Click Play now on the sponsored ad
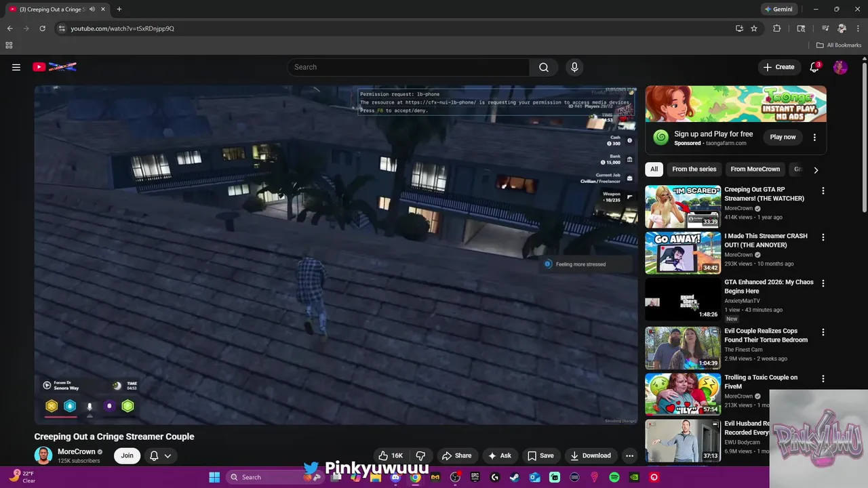This screenshot has width=868, height=488. pos(783,137)
